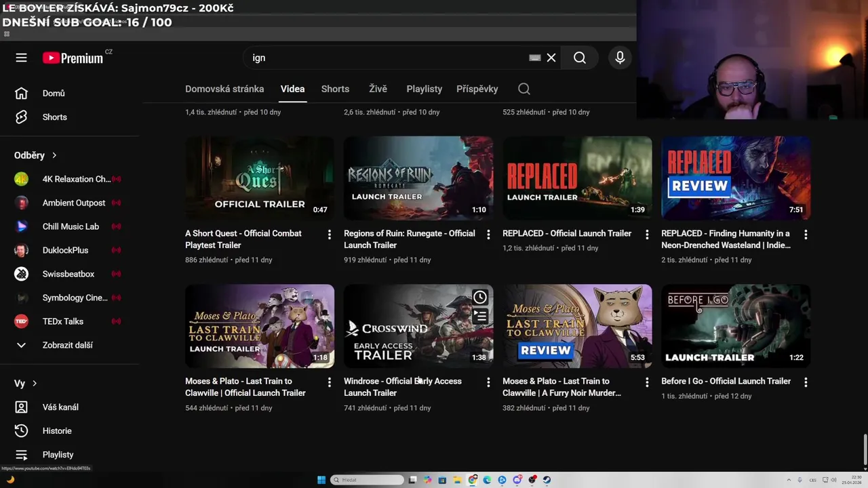This screenshot has width=868, height=488.
Task: Open options menu for REPLACED Launch Trailer
Action: tap(647, 235)
